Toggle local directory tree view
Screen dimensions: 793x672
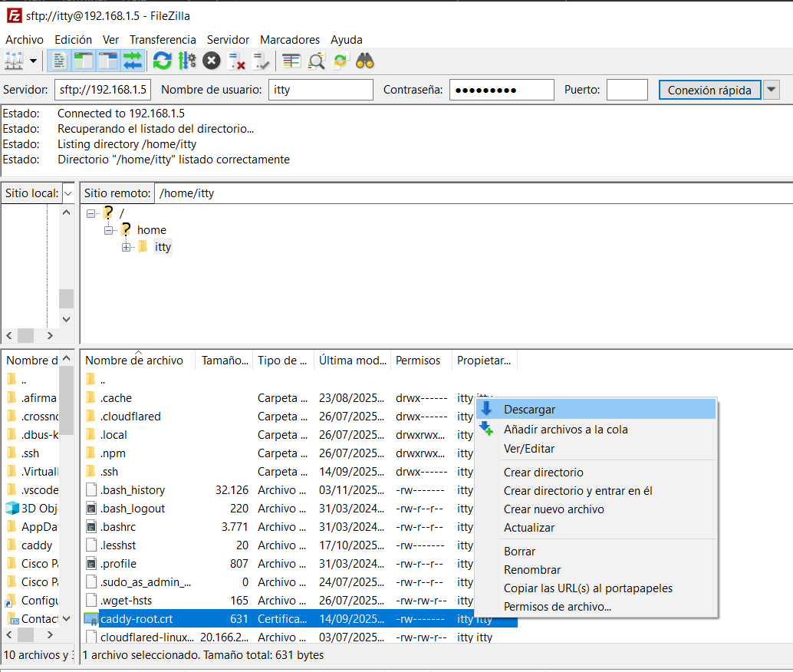click(84, 61)
